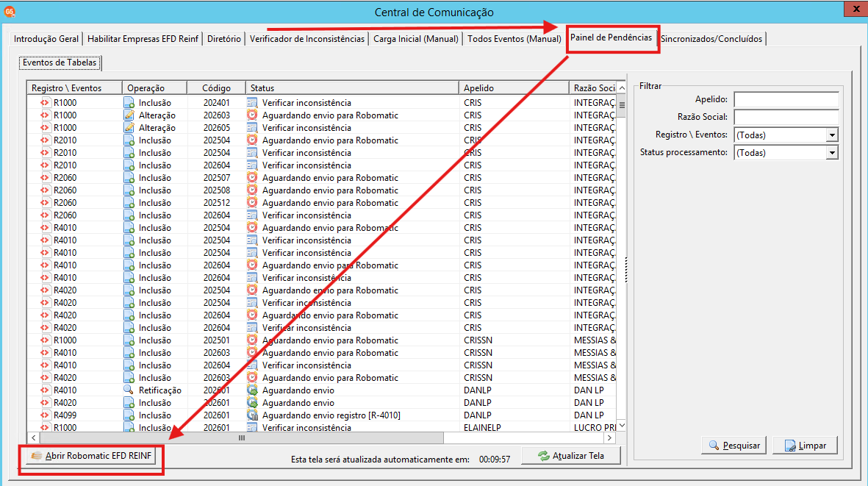Viewport: 868px width, 486px height.
Task: Click the G5 application icon in title bar
Action: tap(10, 12)
